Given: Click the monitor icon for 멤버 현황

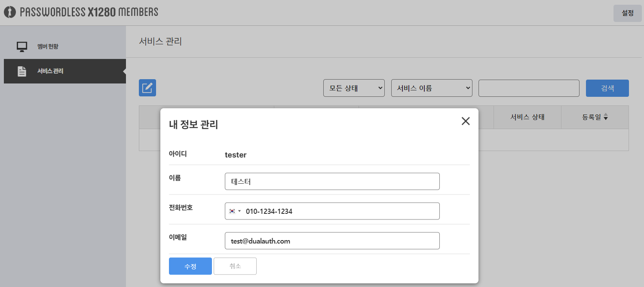Looking at the screenshot, I should (x=22, y=46).
